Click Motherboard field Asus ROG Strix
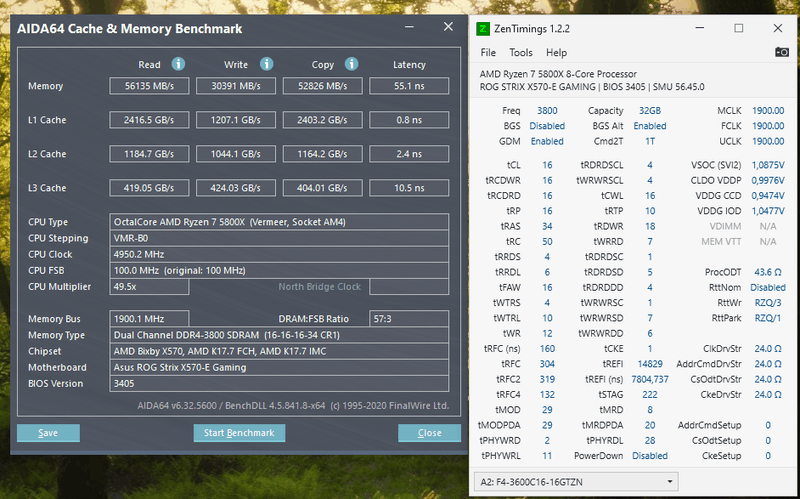Viewport: 800px width, 499px height. pyautogui.click(x=279, y=367)
